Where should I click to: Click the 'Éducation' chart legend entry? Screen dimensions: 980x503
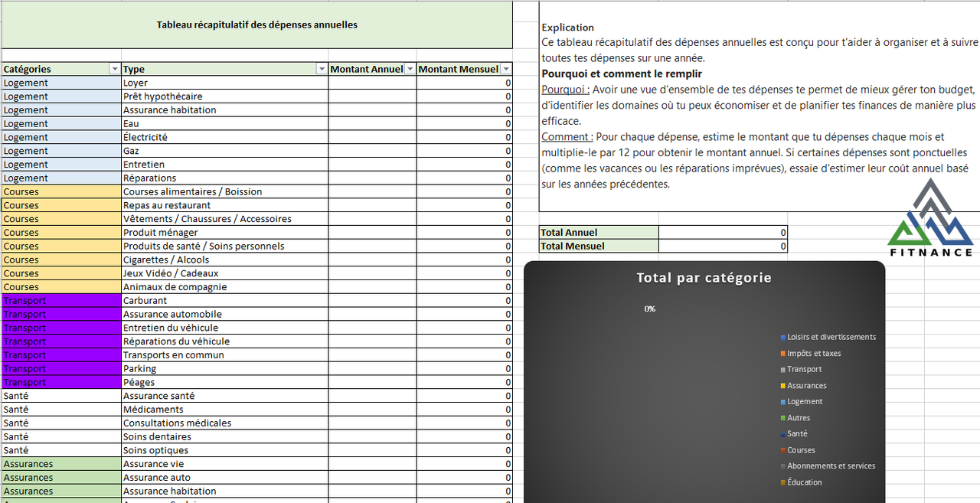(801, 482)
